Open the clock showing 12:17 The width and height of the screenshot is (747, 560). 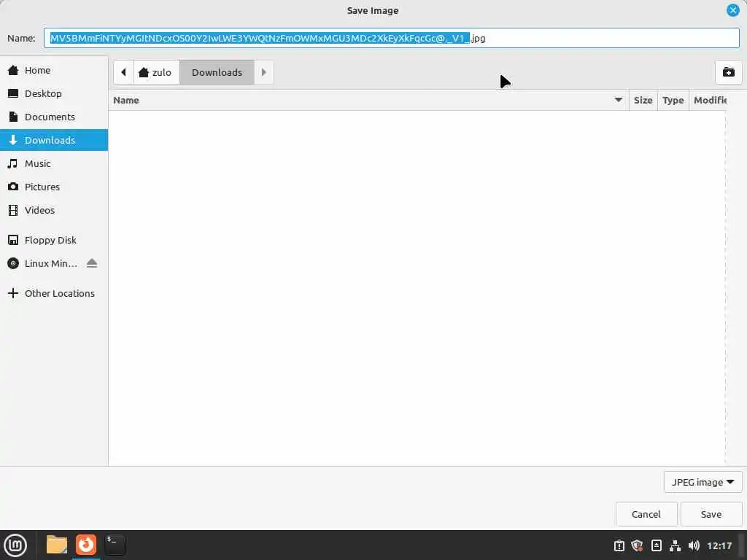[719, 545]
